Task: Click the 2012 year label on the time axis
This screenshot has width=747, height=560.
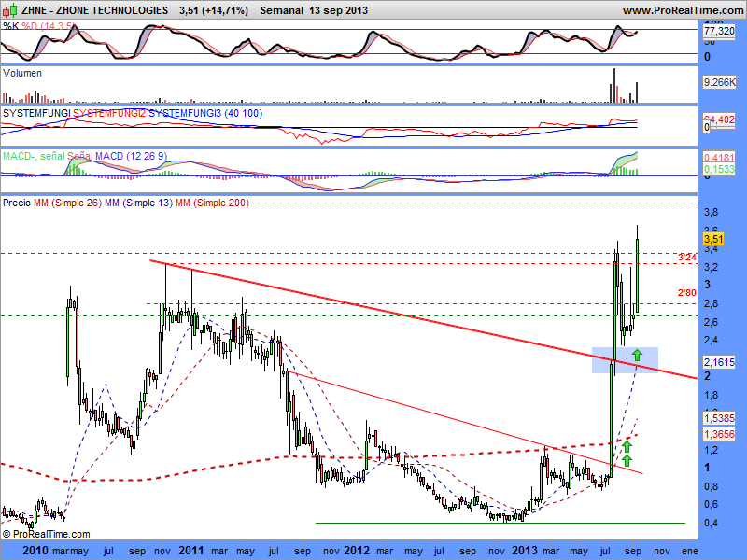Action: pyautogui.click(x=357, y=551)
